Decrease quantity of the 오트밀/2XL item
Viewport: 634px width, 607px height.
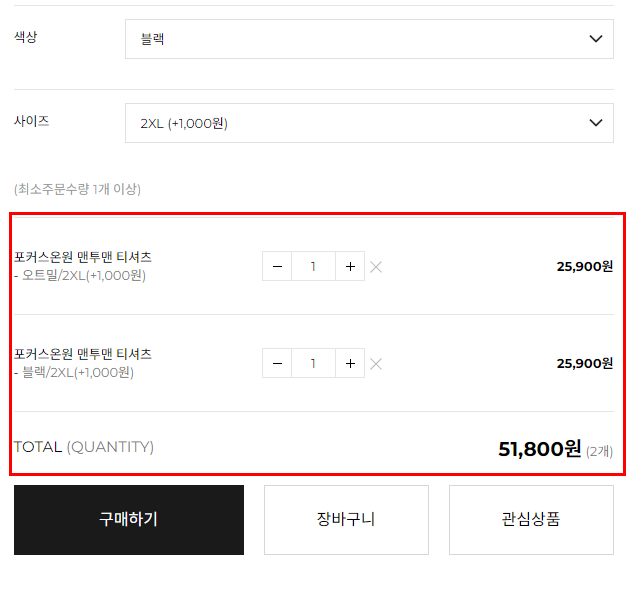click(277, 266)
